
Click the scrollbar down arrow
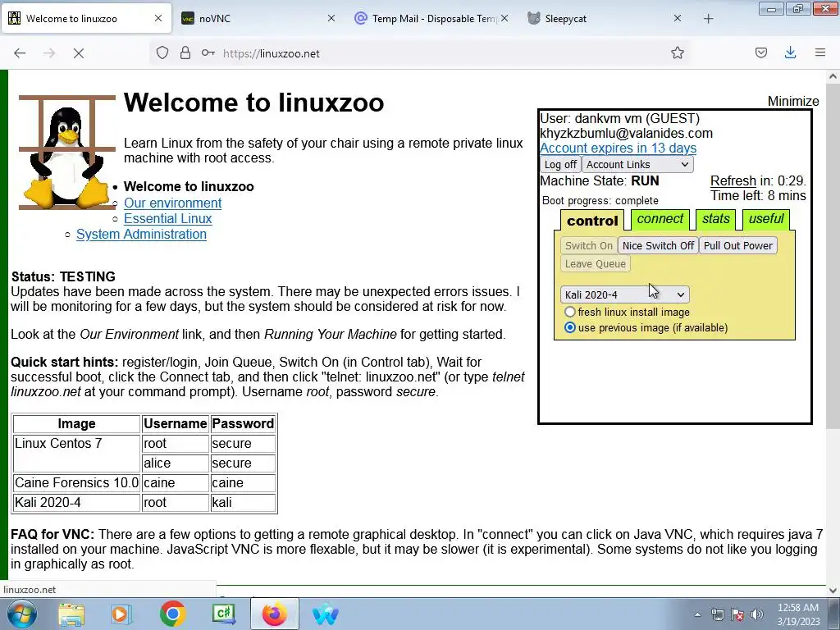point(833,591)
